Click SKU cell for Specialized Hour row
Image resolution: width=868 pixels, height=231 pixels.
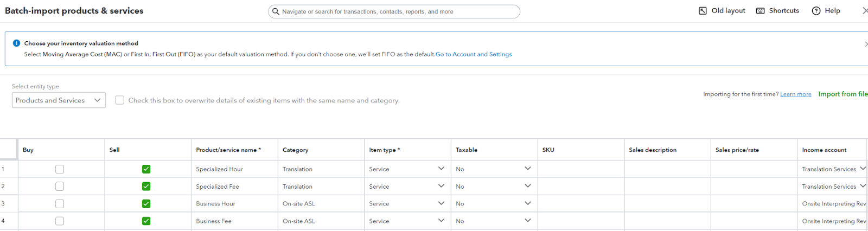(x=580, y=169)
